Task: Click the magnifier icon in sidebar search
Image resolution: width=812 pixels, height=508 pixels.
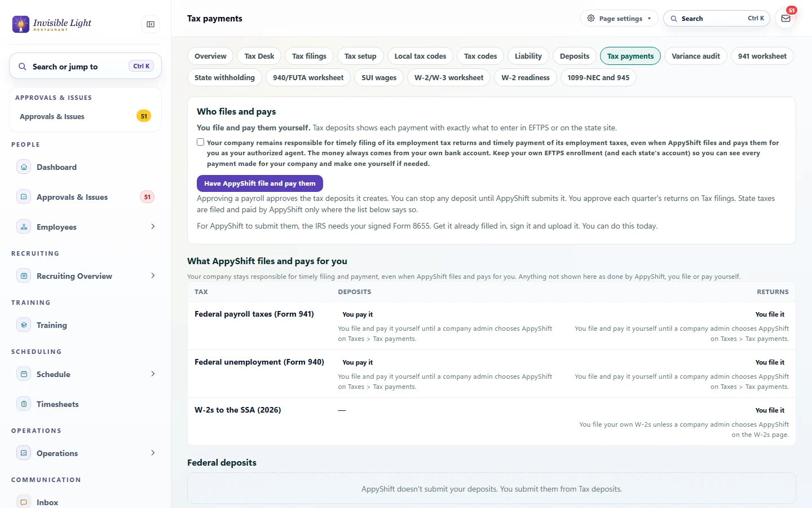Action: [x=23, y=67]
